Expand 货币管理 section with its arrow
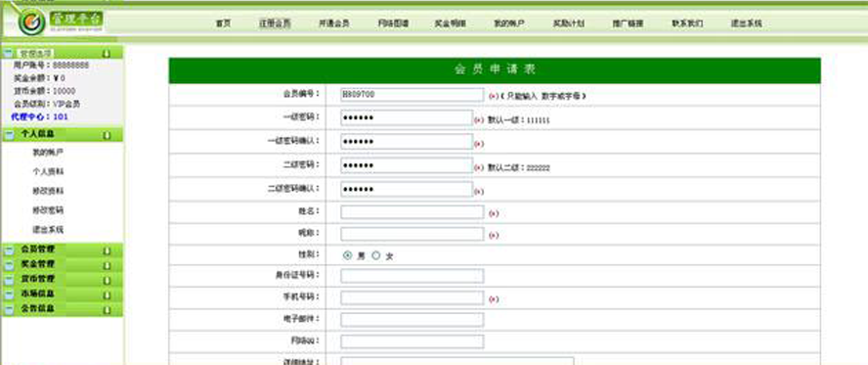Viewport: 868px width, 365px height. 107,280
